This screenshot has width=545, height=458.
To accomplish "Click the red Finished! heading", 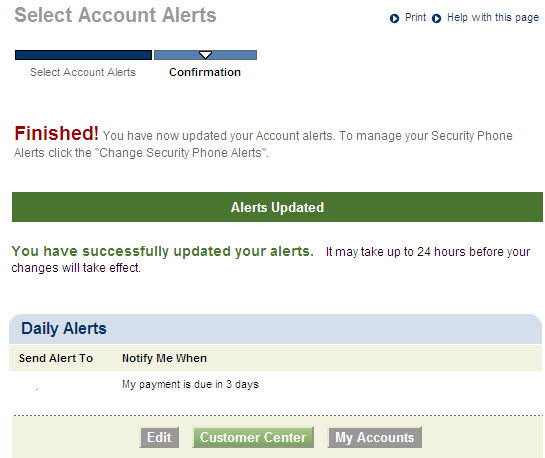I will pos(56,133).
